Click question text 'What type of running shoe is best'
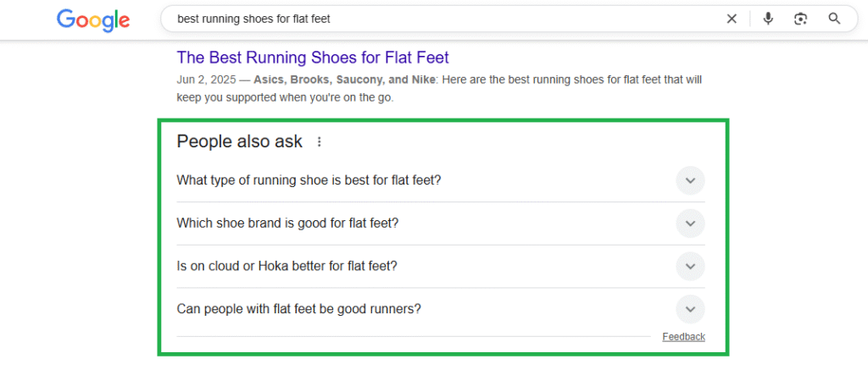 [x=309, y=180]
